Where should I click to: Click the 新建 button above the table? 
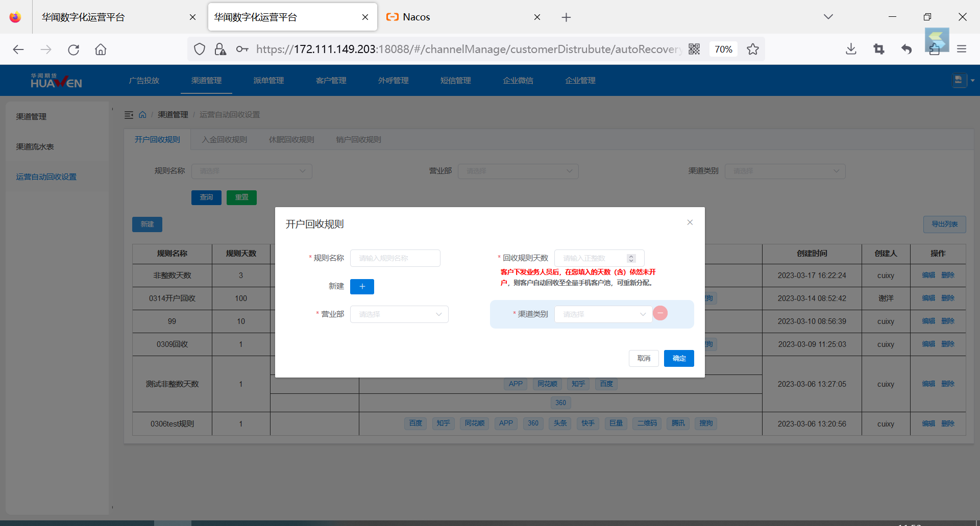pyautogui.click(x=147, y=224)
